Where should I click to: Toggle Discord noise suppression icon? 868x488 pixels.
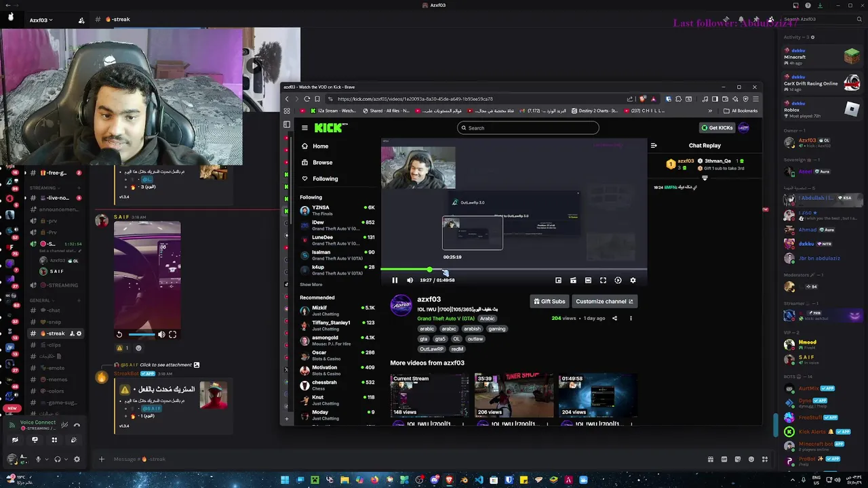64,425
